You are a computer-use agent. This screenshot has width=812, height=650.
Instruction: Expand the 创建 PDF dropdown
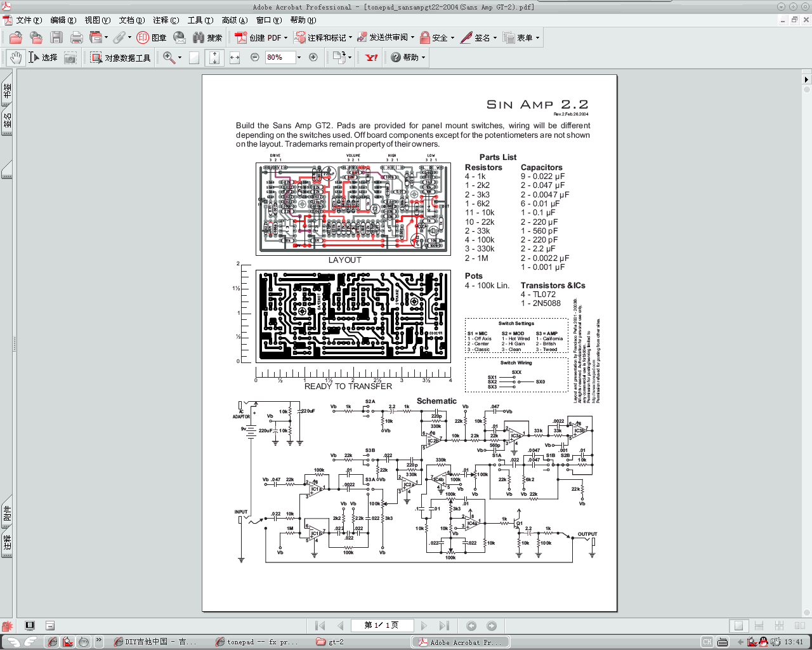pyautogui.click(x=285, y=38)
